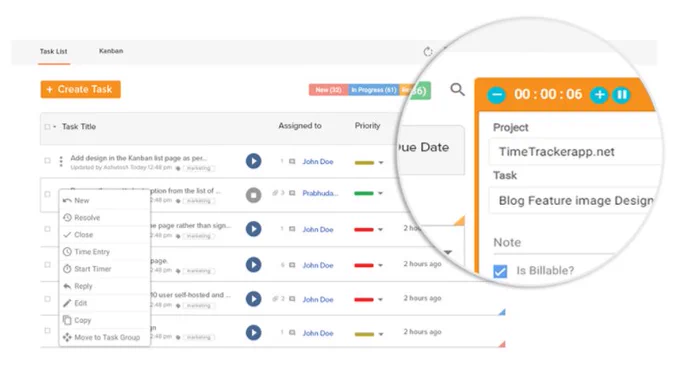Add time with the plus timer button
680x379 pixels.
click(x=599, y=95)
